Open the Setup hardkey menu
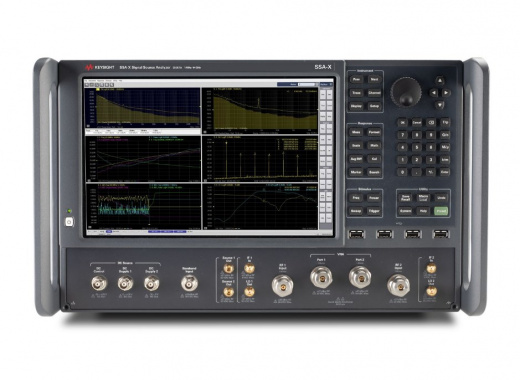The width and height of the screenshot is (520, 380). point(374,106)
